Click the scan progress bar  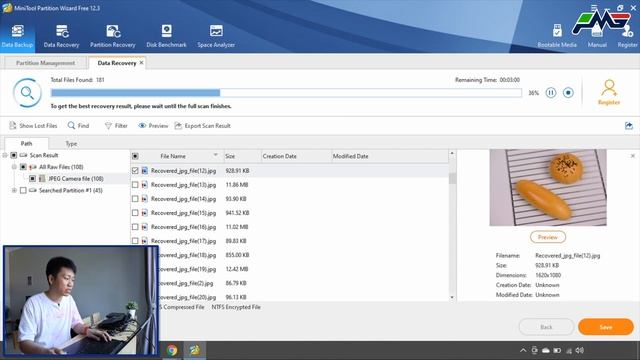tap(286, 93)
